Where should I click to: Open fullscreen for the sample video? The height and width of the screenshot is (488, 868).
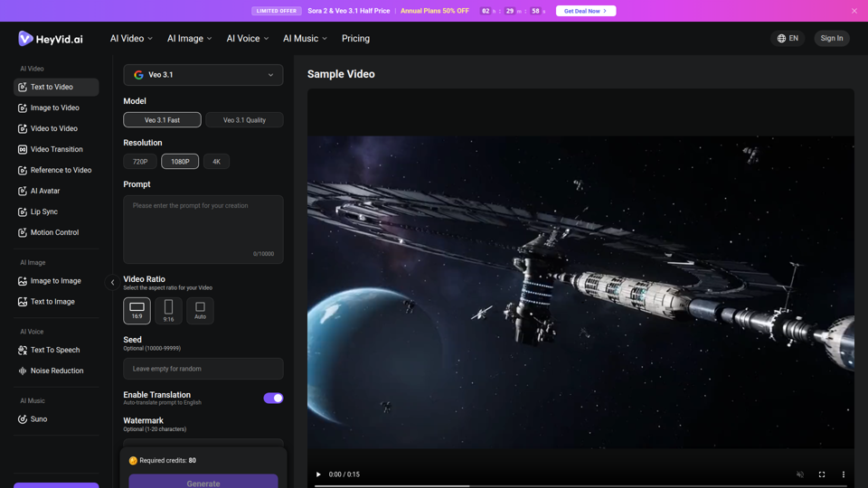[x=822, y=474]
